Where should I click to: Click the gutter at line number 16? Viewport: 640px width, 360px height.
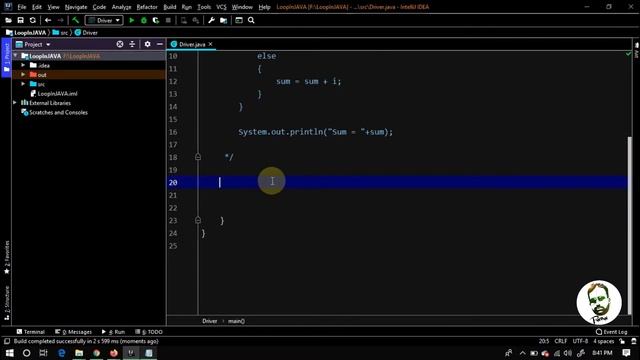(173, 132)
